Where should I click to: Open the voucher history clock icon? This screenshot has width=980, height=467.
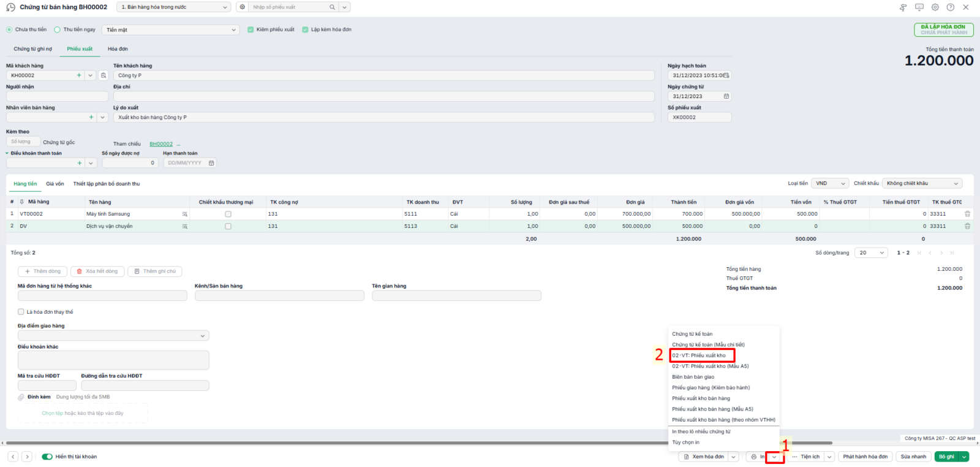coord(10,7)
